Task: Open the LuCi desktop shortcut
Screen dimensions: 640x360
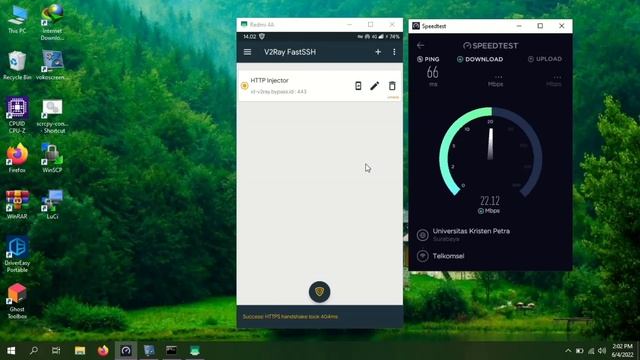Action: click(52, 204)
